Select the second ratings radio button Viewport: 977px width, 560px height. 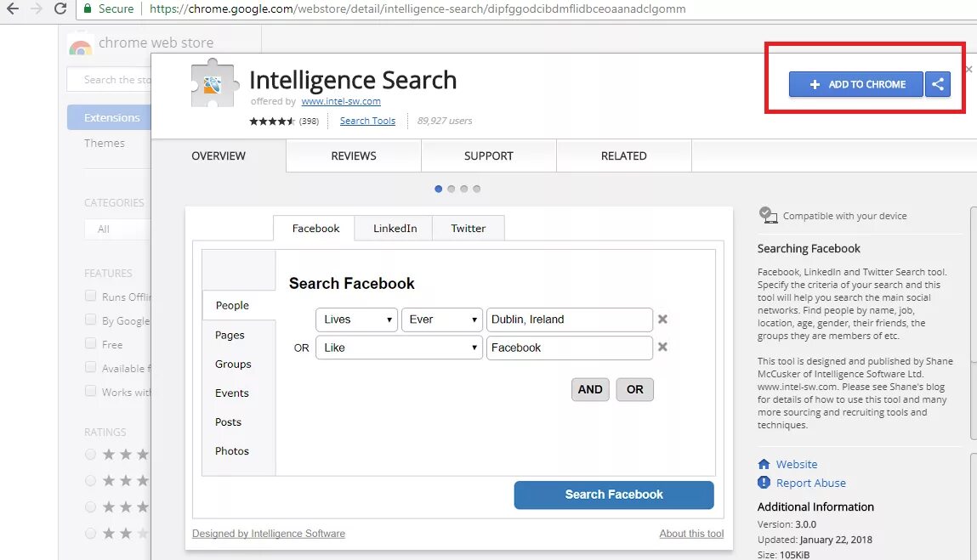[x=90, y=480]
